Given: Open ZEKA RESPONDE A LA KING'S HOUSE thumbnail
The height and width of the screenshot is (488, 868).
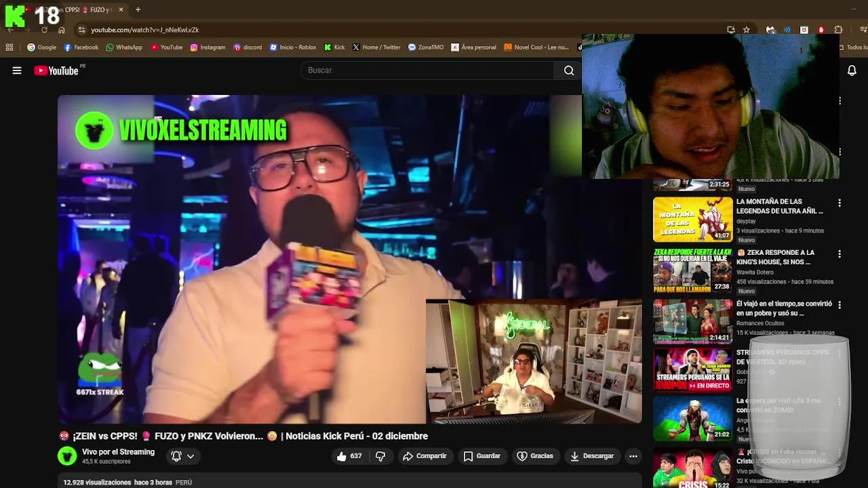Looking at the screenshot, I should coord(692,270).
